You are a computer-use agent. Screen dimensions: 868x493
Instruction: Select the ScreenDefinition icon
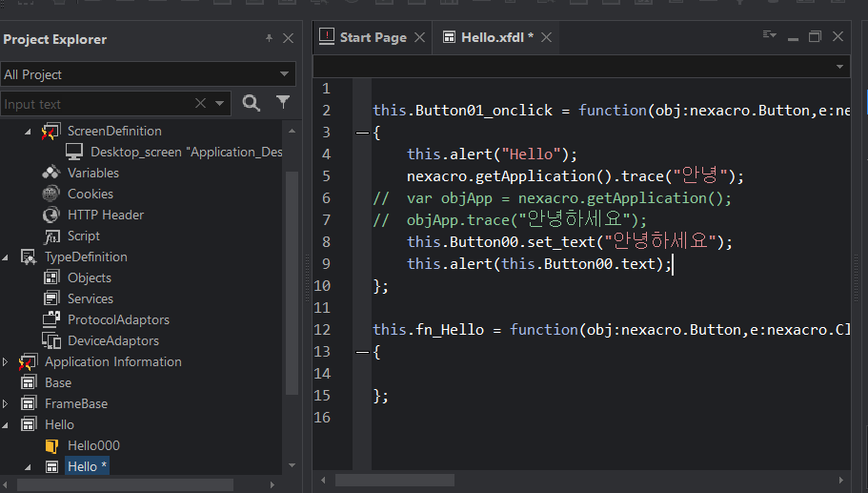pos(50,132)
